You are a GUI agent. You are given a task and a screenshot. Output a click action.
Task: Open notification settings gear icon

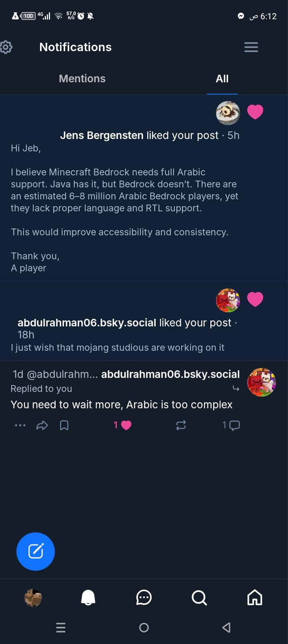click(x=6, y=47)
